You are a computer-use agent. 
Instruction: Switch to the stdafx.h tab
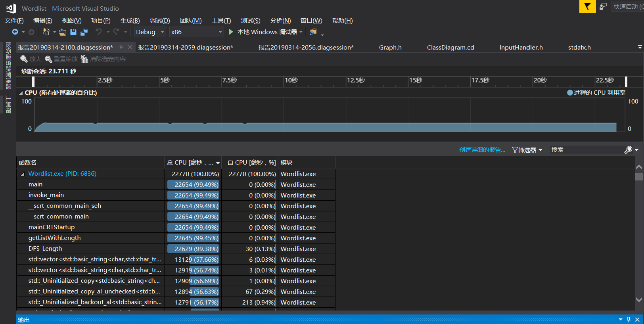[x=579, y=47]
